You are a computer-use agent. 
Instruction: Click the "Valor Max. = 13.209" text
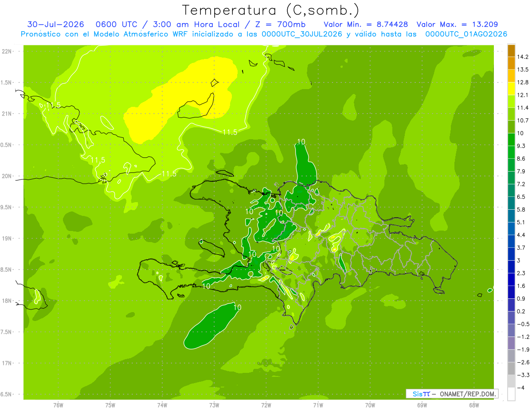point(457,24)
